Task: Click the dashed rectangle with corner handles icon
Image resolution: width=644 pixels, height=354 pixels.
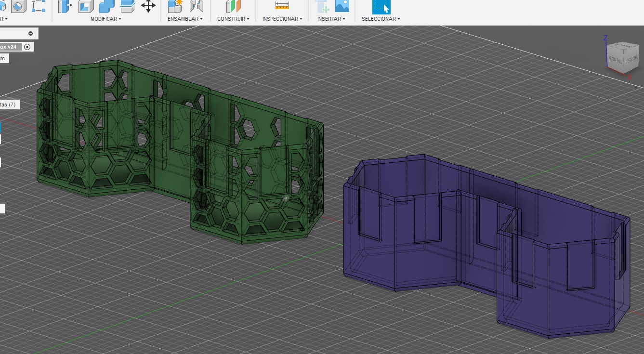Action: pos(38,6)
